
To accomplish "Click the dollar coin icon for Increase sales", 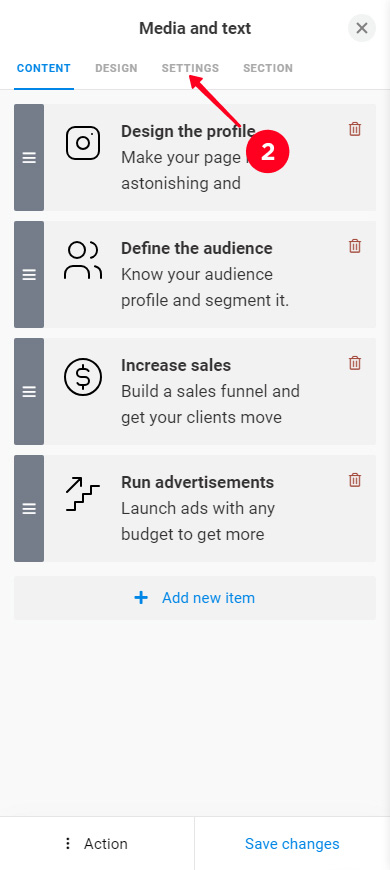I will pyautogui.click(x=83, y=377).
